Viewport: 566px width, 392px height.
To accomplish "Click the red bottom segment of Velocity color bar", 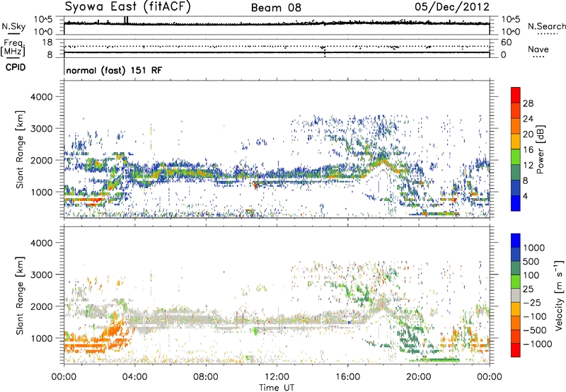I will click(x=516, y=350).
